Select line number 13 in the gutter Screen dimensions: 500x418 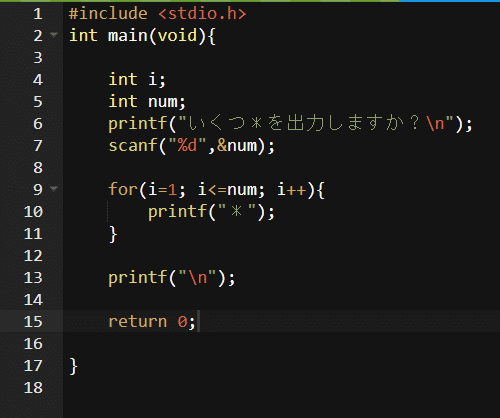(x=33, y=278)
